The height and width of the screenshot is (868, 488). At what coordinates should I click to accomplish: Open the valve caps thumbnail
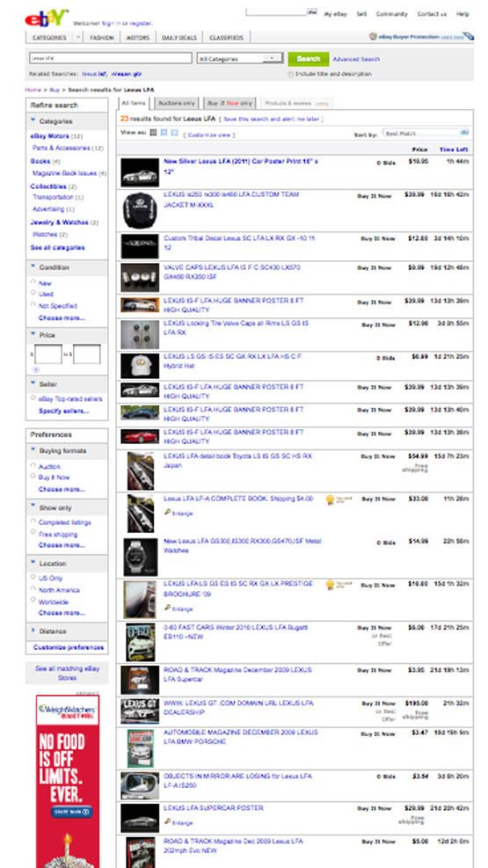pyautogui.click(x=140, y=277)
